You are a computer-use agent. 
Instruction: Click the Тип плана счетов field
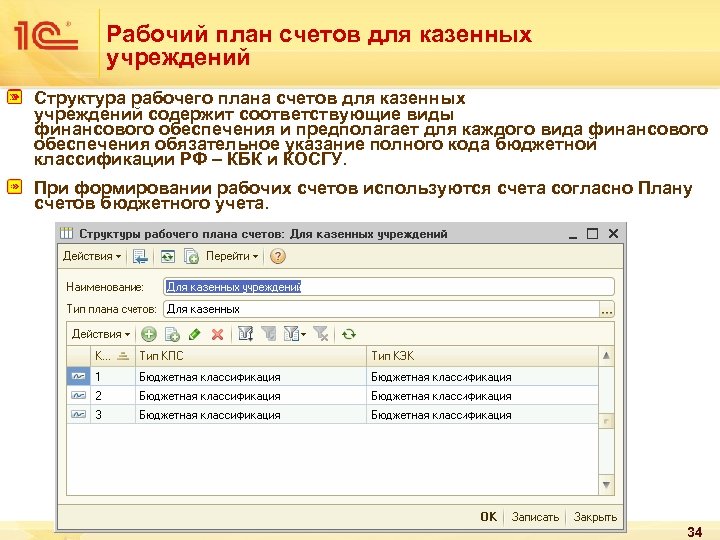coord(382,309)
